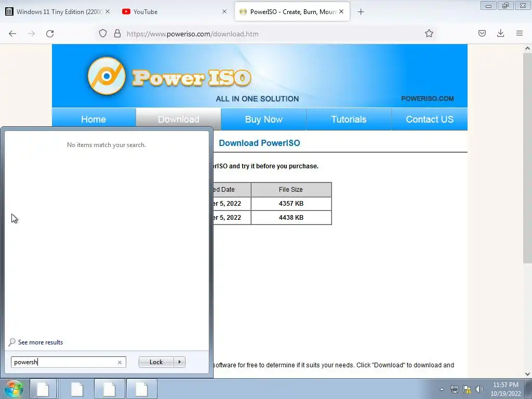The image size is (532, 399).
Task: Click the No items match your search message
Action: 107,145
